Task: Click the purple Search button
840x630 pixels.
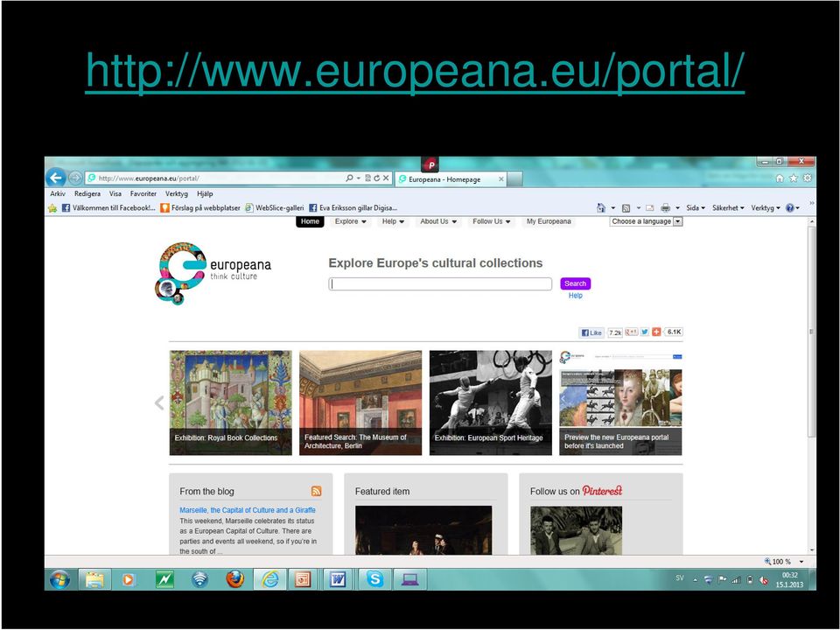Action: (576, 283)
